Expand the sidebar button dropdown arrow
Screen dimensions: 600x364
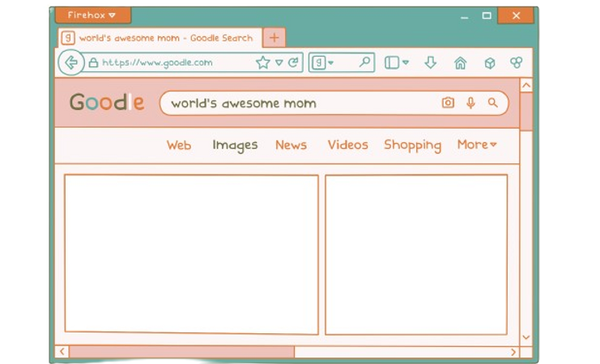406,62
